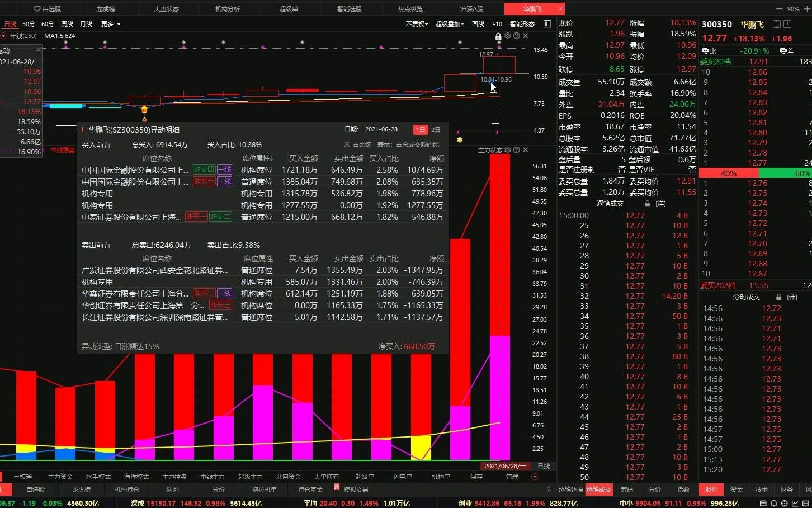Screen dimensions: 812x508
Task: Click 管理 in the indicator bar
Action: coord(512,477)
